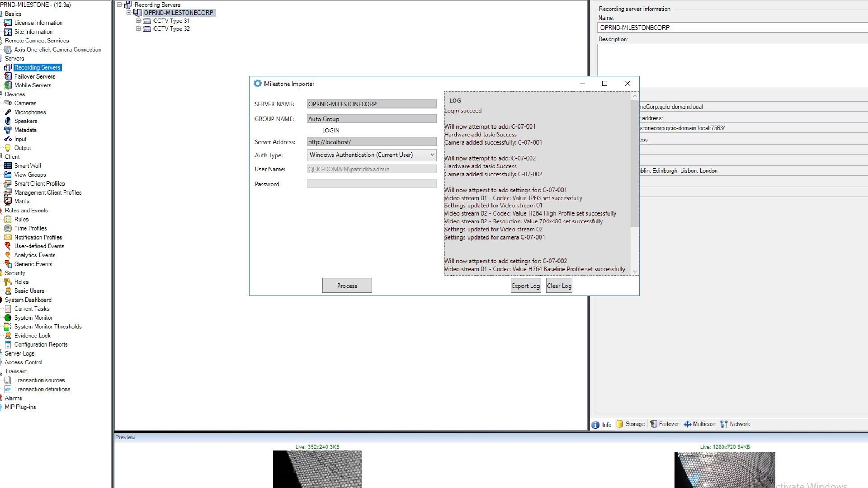This screenshot has height=488, width=868.
Task: Open Mobile Servers icon
Action: click(x=8, y=85)
